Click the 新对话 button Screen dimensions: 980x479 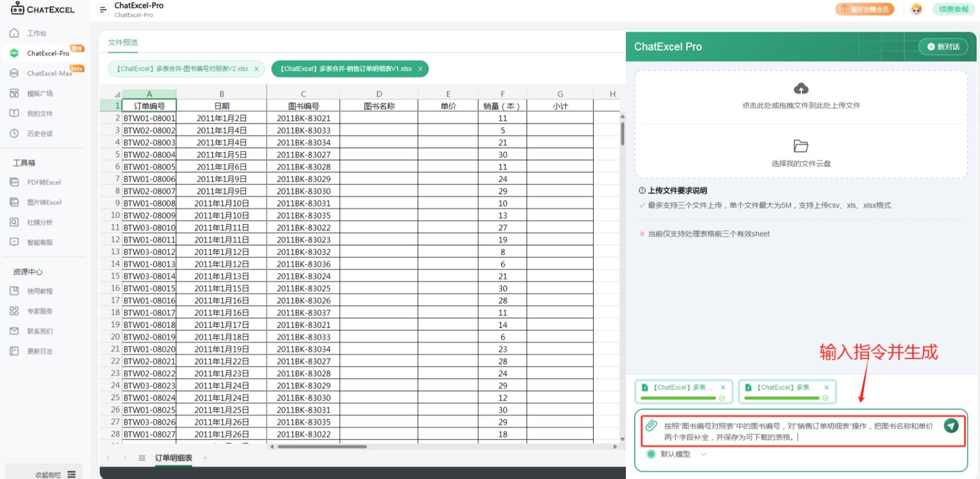(943, 47)
